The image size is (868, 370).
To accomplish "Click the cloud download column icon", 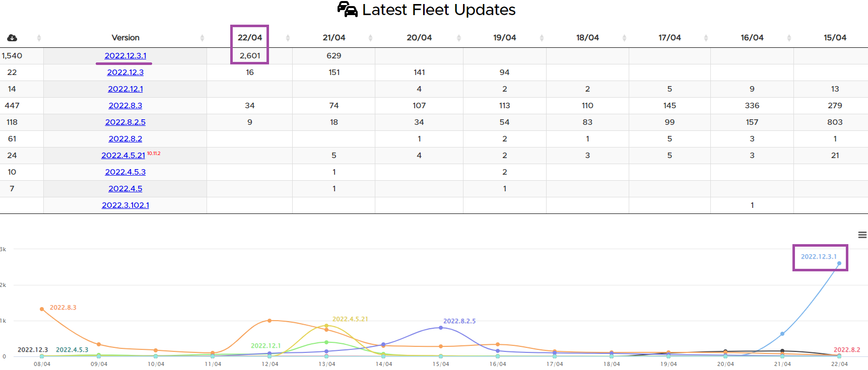I will pyautogui.click(x=12, y=38).
